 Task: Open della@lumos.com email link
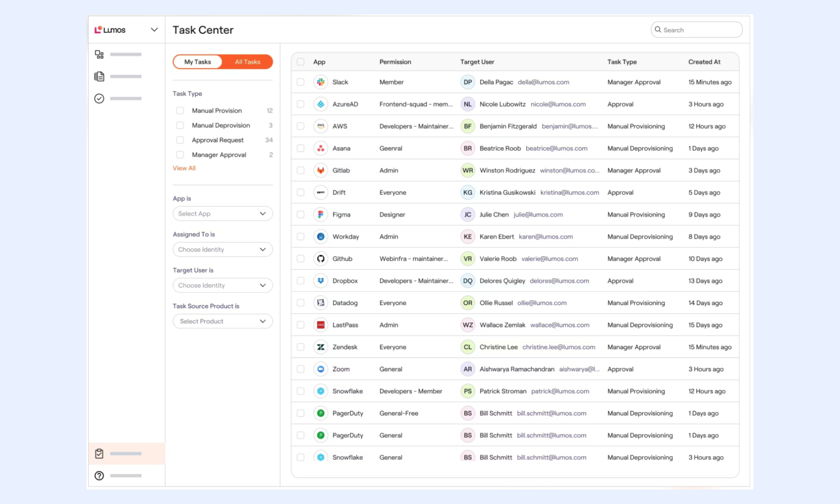pyautogui.click(x=543, y=82)
